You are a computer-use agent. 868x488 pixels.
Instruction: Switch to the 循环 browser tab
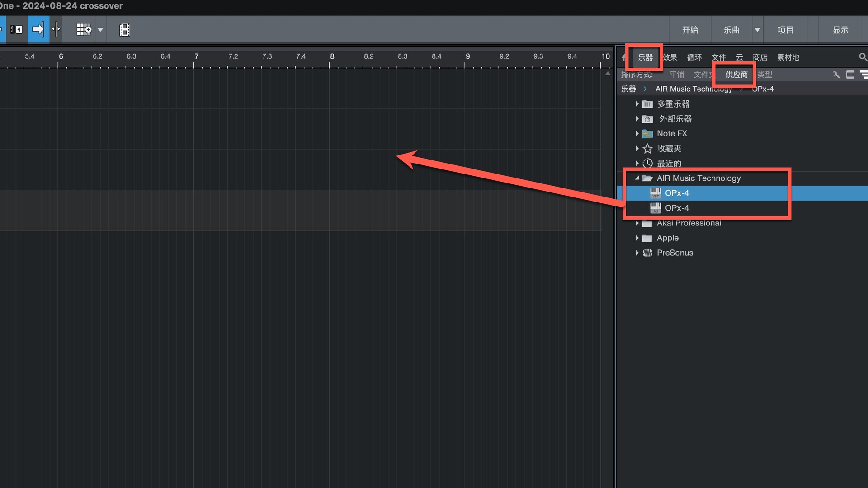pyautogui.click(x=694, y=57)
